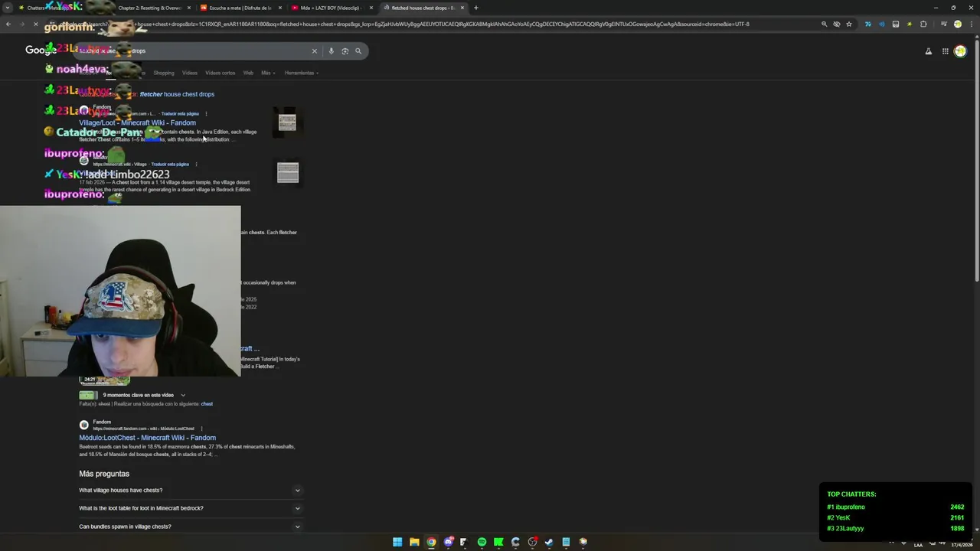This screenshot has height=551, width=980.
Task: Open Chrome three-dot menu
Action: [970, 24]
